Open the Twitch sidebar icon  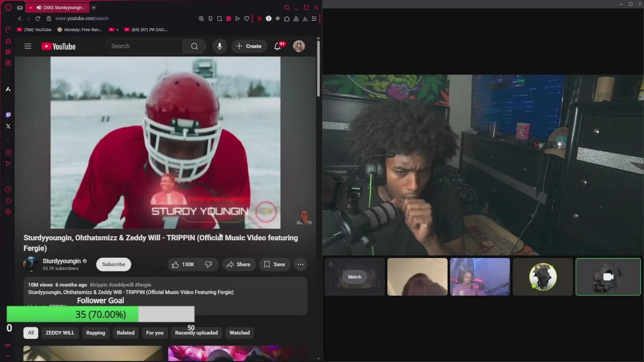(x=8, y=115)
